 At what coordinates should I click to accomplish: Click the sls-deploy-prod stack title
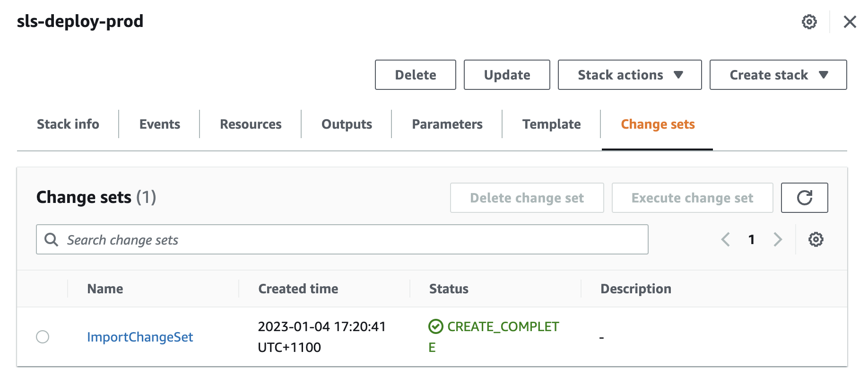click(x=80, y=21)
